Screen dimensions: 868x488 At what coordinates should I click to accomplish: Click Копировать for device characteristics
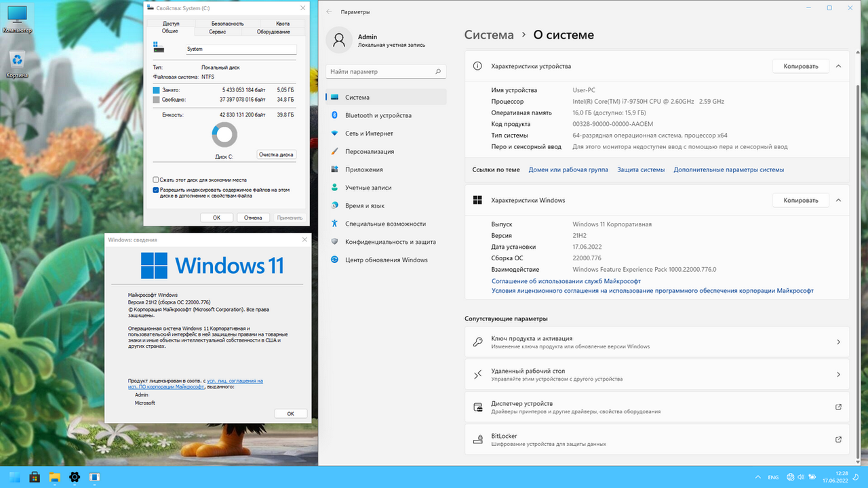pos(801,66)
